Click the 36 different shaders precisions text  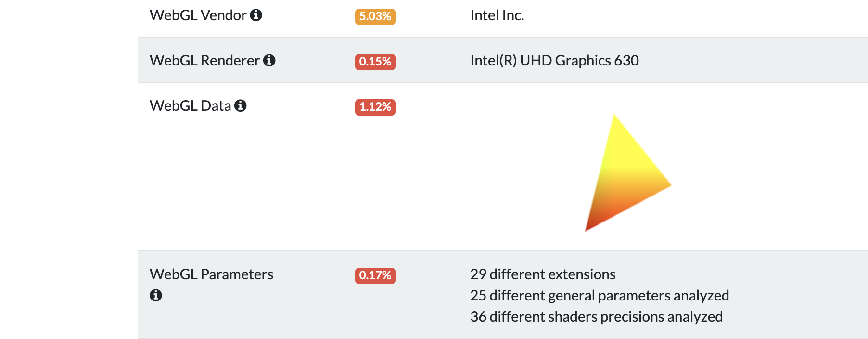(596, 317)
